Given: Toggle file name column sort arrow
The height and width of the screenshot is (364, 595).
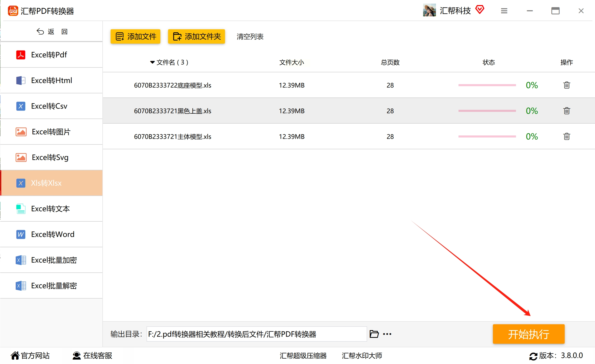Looking at the screenshot, I should pyautogui.click(x=152, y=62).
